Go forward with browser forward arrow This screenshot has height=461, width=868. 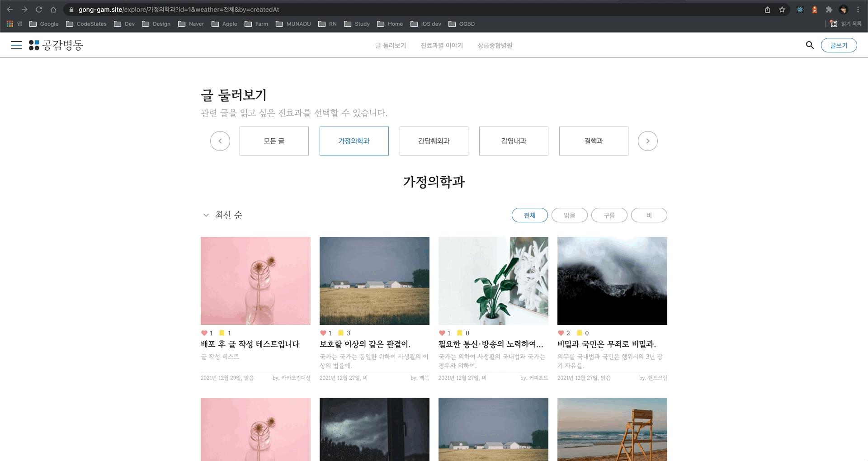[x=24, y=9]
